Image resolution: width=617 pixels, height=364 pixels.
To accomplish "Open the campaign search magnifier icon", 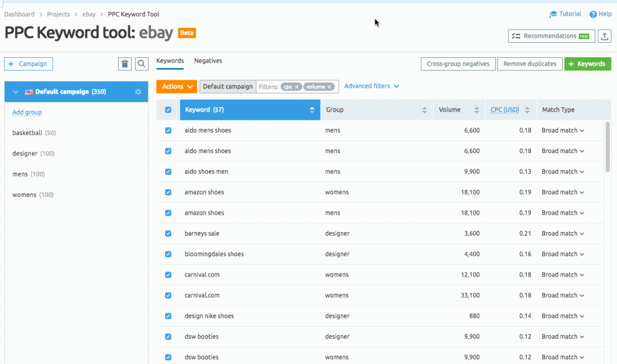I will click(142, 64).
